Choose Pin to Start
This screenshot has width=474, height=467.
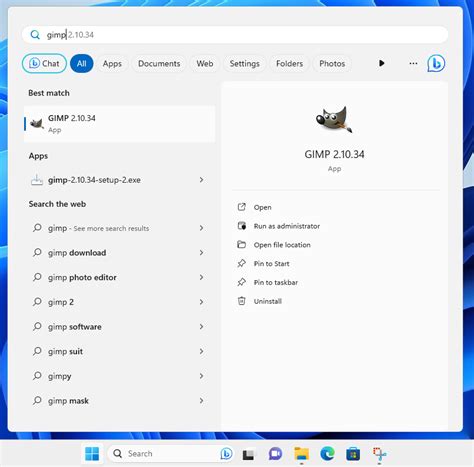[271, 264]
